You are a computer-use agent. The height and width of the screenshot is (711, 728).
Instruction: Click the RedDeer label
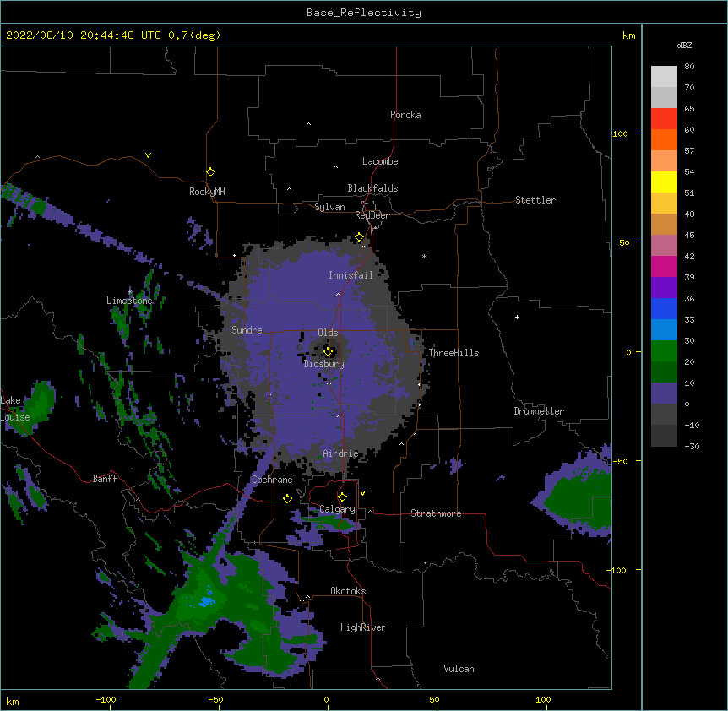(x=372, y=215)
